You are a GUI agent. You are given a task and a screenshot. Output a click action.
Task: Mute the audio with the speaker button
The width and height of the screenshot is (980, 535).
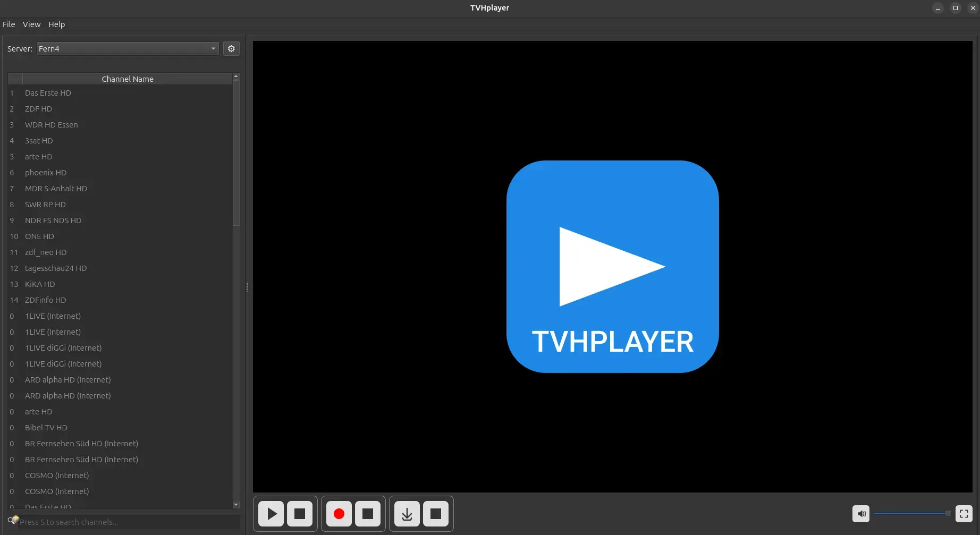pos(861,514)
